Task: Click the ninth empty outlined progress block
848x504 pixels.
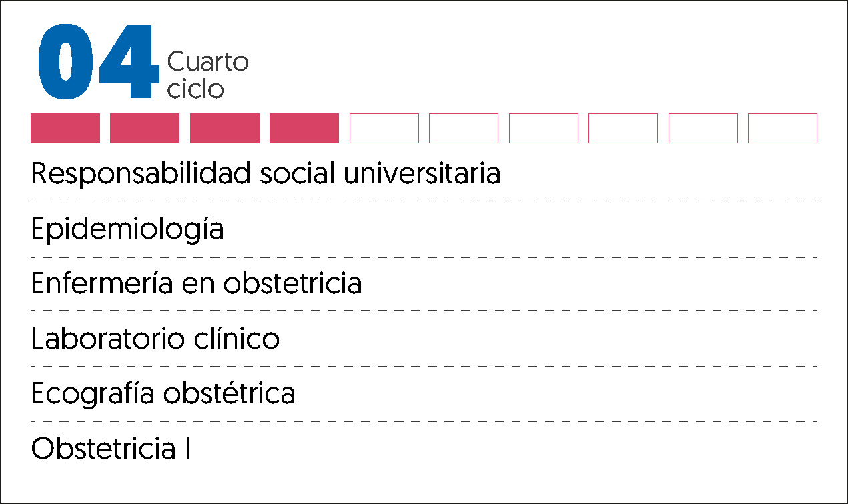Action: (x=703, y=128)
